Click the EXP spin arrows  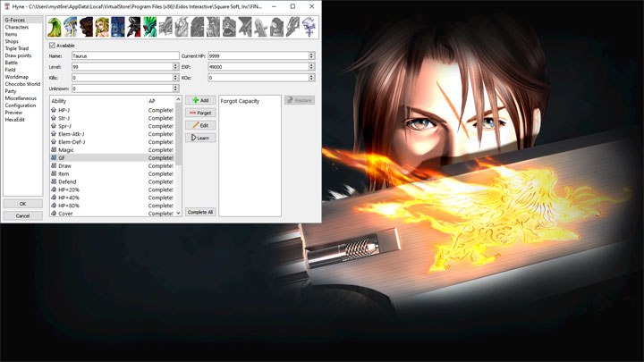[312, 66]
